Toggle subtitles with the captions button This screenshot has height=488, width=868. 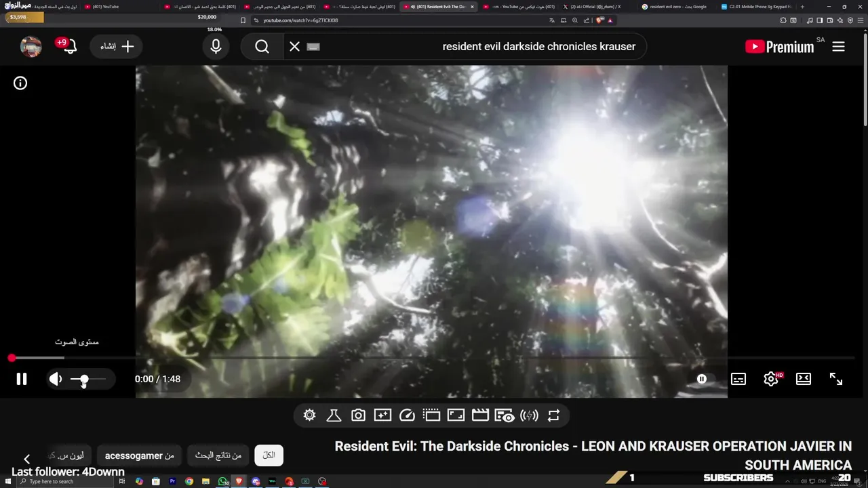pos(738,379)
